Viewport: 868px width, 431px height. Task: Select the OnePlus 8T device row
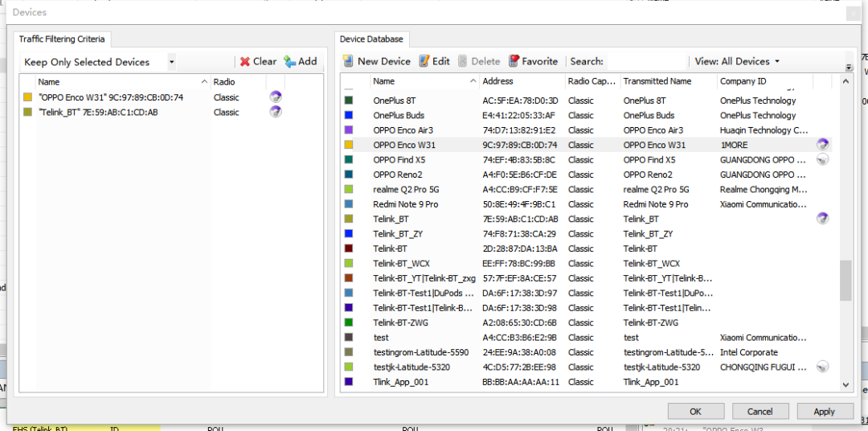[587, 101]
